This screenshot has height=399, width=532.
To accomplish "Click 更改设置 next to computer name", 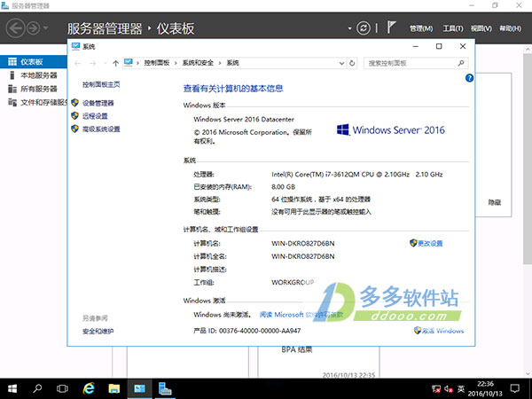I will [430, 243].
